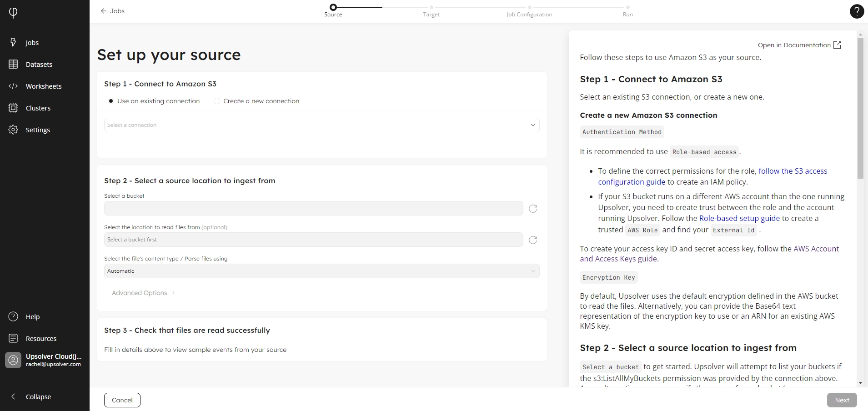
Task: Open the Datasets section
Action: coord(39,65)
